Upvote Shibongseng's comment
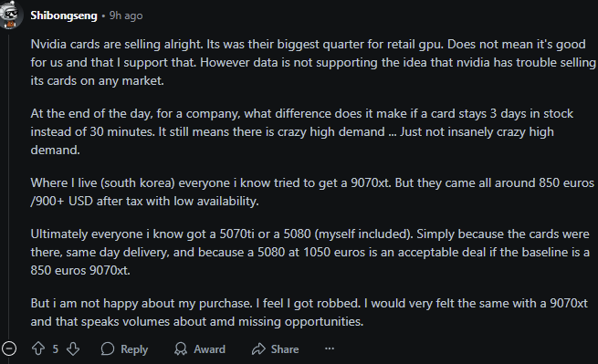 38,348
